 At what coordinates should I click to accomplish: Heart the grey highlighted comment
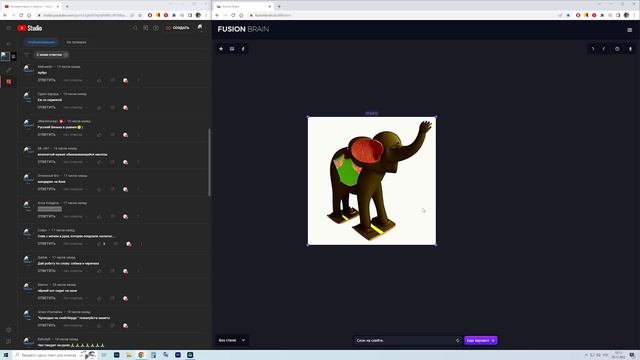pyautogui.click(x=125, y=216)
